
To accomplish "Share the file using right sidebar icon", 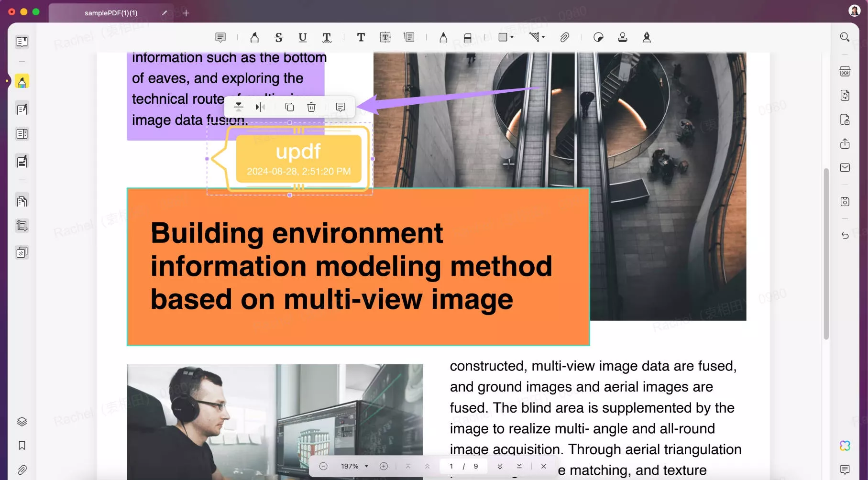I will pos(845,143).
